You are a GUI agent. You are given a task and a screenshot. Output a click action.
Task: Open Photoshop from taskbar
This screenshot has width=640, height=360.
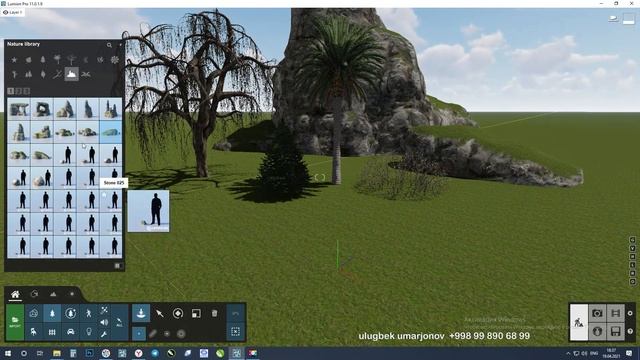(x=89, y=353)
